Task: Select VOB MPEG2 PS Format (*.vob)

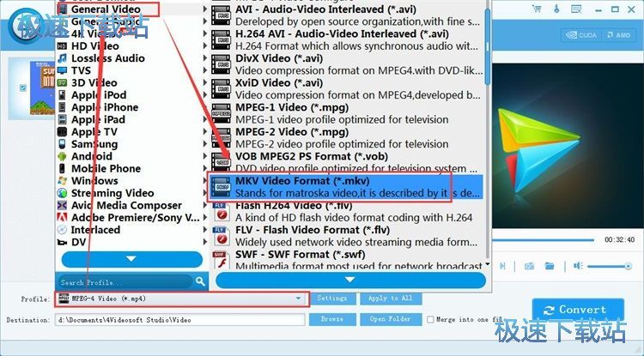Action: click(346, 162)
